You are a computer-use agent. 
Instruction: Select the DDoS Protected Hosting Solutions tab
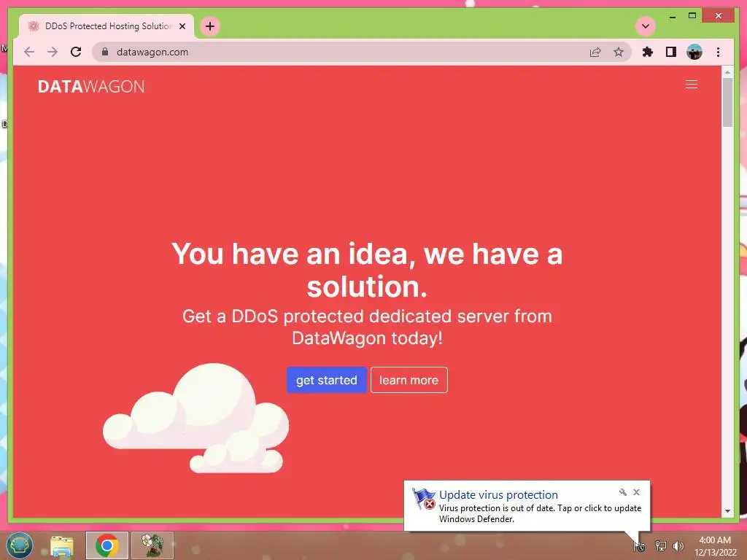click(x=107, y=26)
